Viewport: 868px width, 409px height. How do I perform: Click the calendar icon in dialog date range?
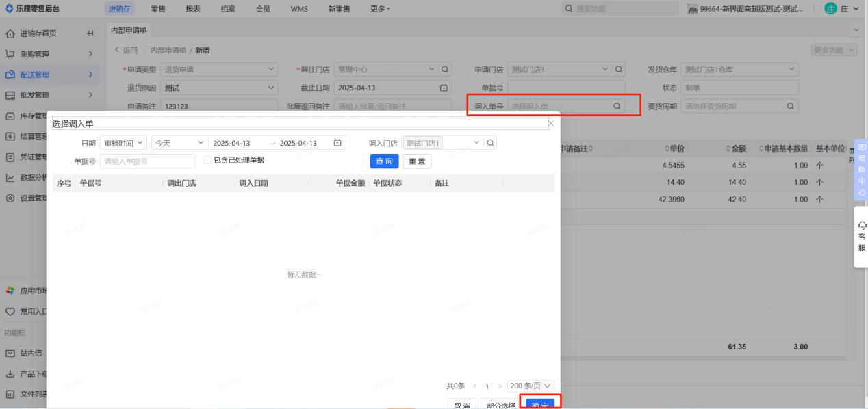click(x=337, y=143)
